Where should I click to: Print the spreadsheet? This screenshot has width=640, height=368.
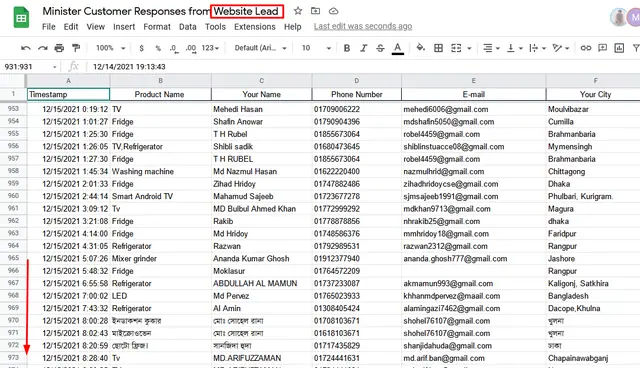pyautogui.click(x=59, y=48)
